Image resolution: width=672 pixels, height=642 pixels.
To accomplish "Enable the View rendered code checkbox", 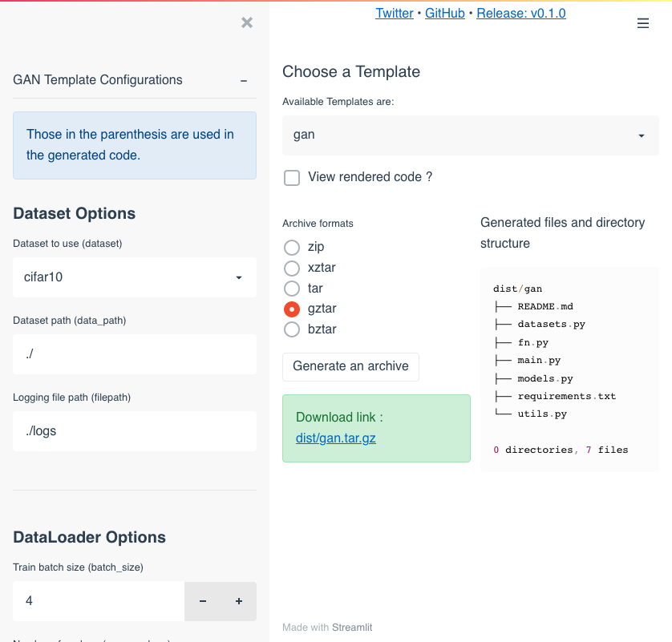I will pyautogui.click(x=292, y=177).
